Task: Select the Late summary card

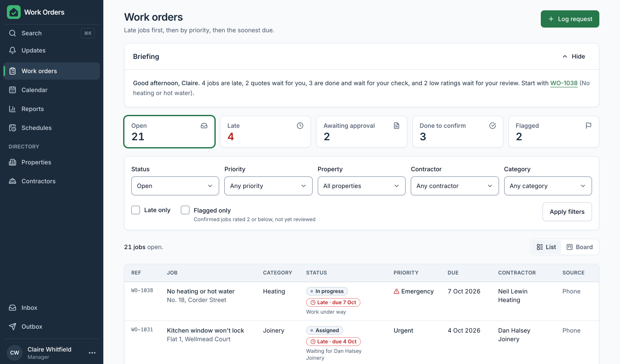Action: click(x=265, y=132)
